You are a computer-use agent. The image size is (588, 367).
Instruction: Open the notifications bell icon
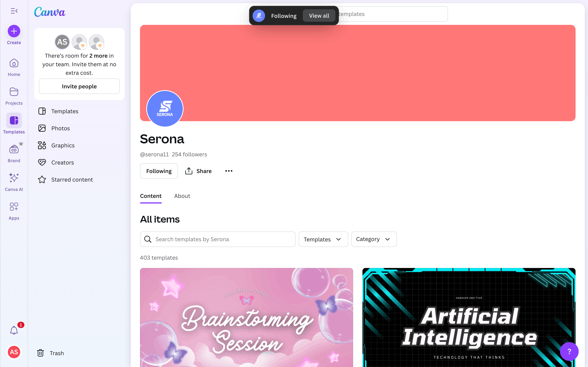coord(14,330)
